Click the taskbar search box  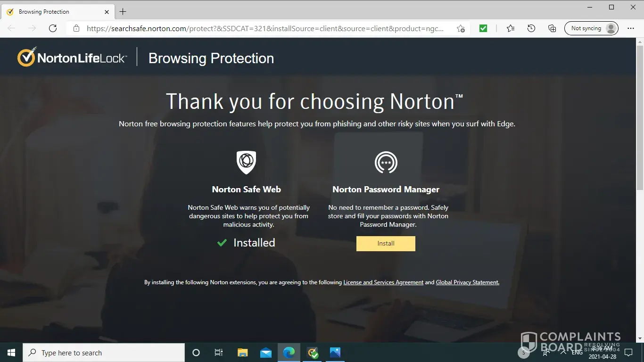[104, 353]
